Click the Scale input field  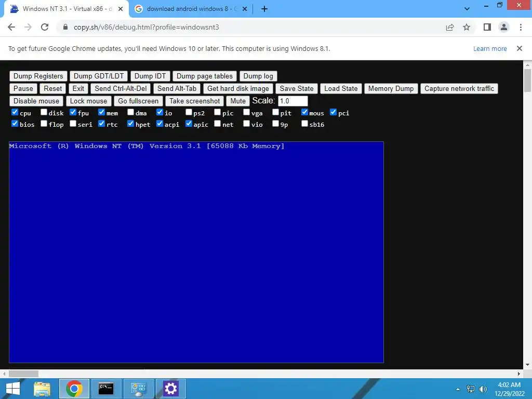[293, 101]
